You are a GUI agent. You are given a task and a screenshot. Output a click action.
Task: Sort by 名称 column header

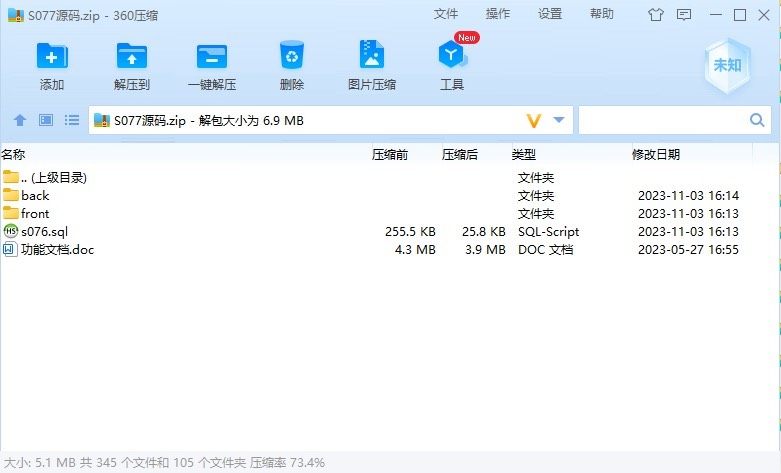pyautogui.click(x=13, y=154)
